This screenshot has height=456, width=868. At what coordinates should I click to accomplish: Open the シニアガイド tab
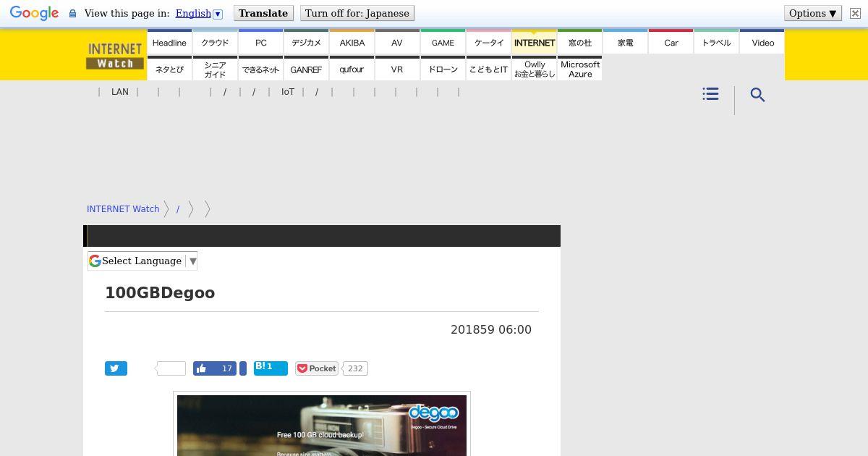215,69
